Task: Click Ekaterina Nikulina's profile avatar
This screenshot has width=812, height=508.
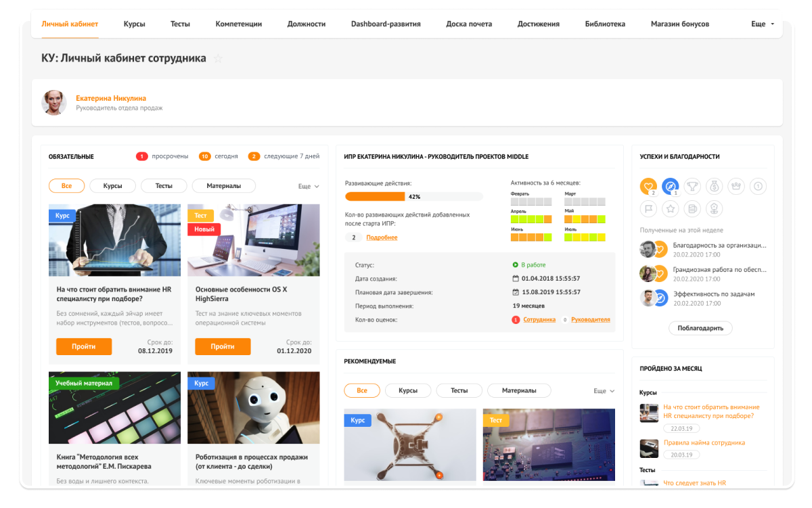Action: tap(55, 102)
